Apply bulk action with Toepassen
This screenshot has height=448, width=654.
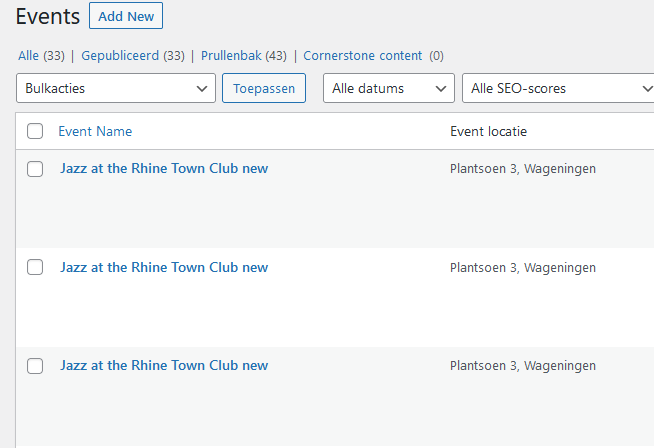point(264,88)
